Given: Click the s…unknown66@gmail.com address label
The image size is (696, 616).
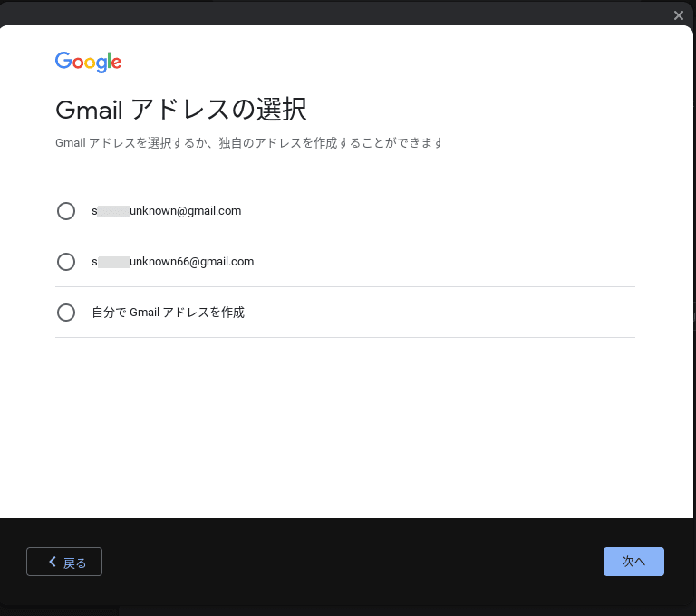Looking at the screenshot, I should coord(173,262).
